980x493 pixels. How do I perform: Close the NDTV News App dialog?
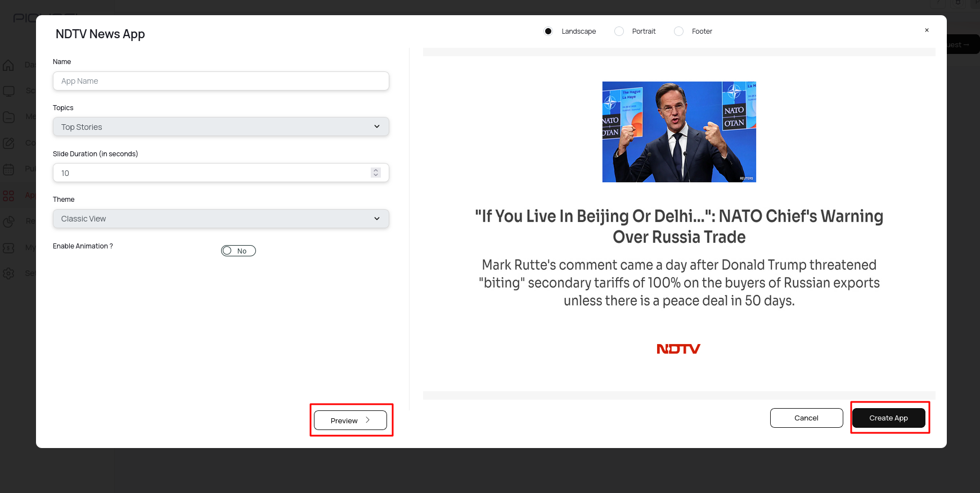tap(927, 30)
